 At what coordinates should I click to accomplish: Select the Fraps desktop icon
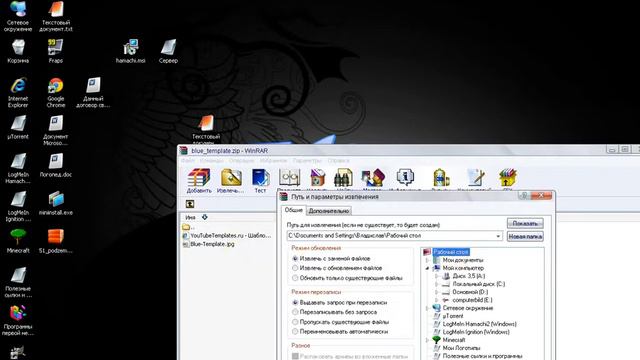[x=56, y=51]
